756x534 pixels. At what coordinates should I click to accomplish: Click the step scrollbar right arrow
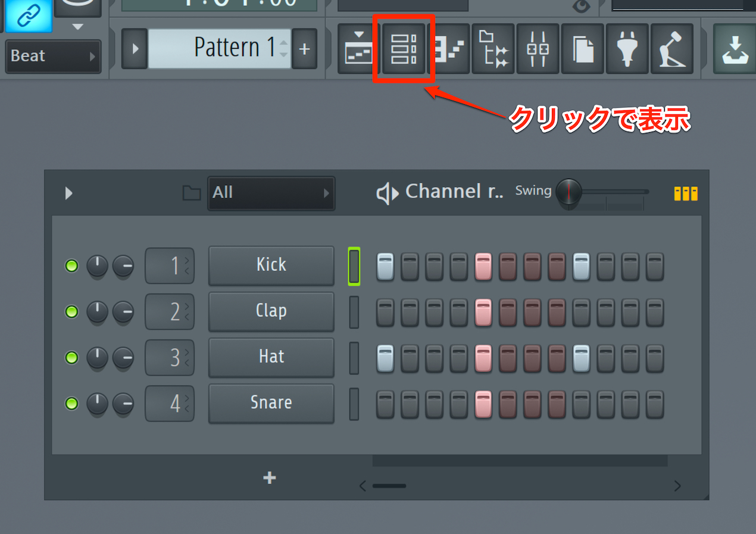tap(677, 486)
